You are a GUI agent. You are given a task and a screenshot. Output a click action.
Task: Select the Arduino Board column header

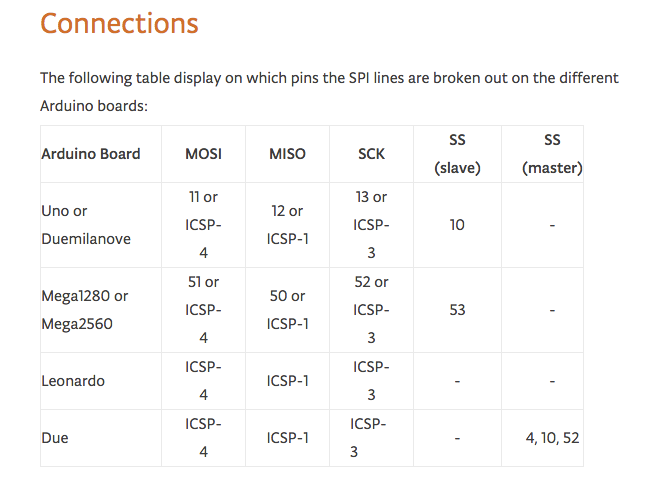[x=91, y=154]
